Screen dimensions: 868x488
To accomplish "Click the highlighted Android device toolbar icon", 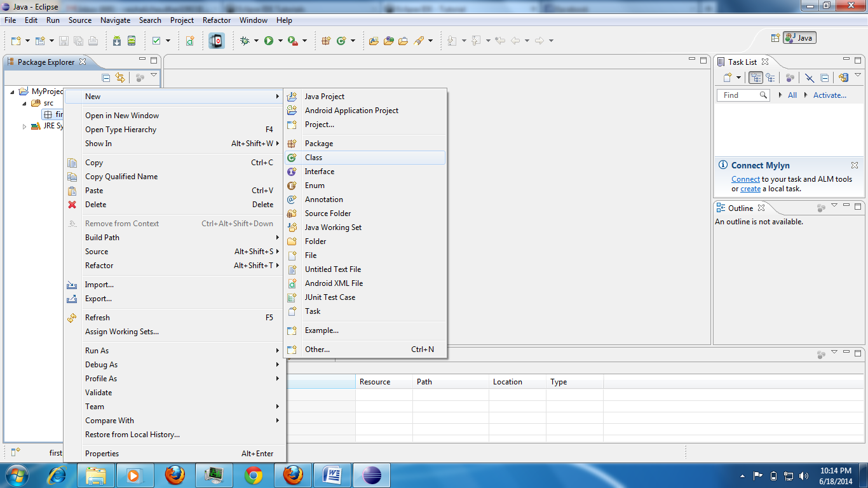I will [217, 41].
